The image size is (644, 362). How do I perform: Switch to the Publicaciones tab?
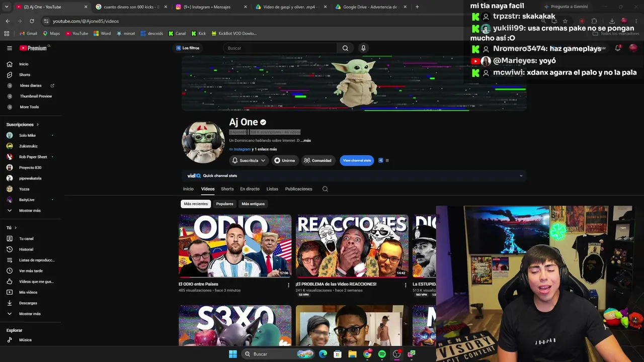click(299, 189)
